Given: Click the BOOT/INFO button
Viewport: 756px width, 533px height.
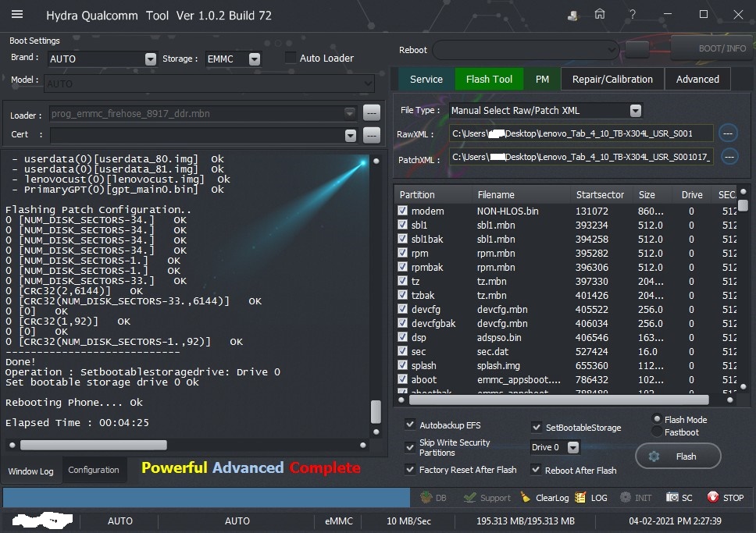Looking at the screenshot, I should click(x=712, y=48).
